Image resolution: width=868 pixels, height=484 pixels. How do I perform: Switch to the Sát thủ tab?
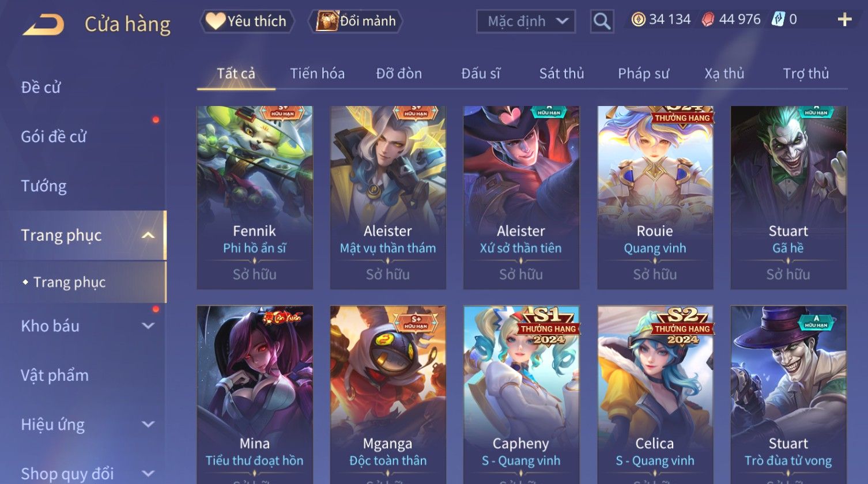561,74
